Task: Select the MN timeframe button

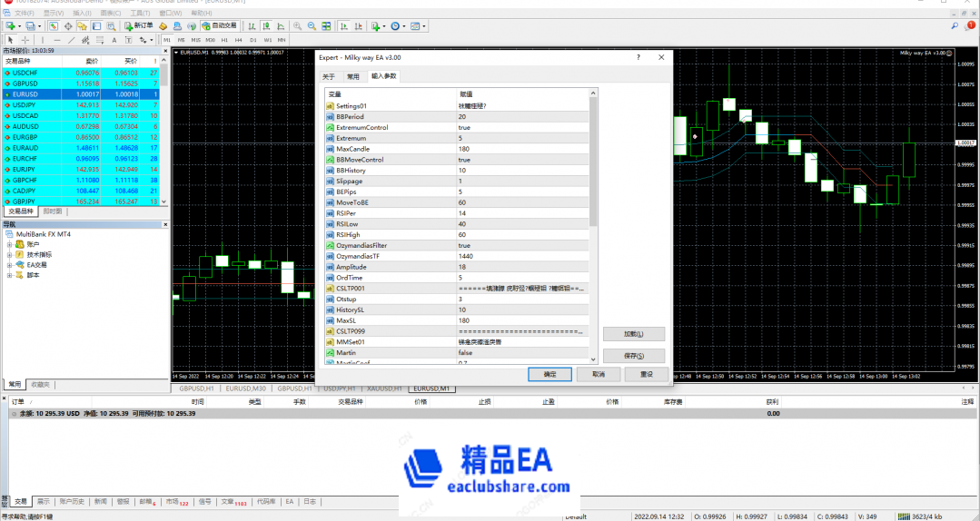Action: point(282,40)
